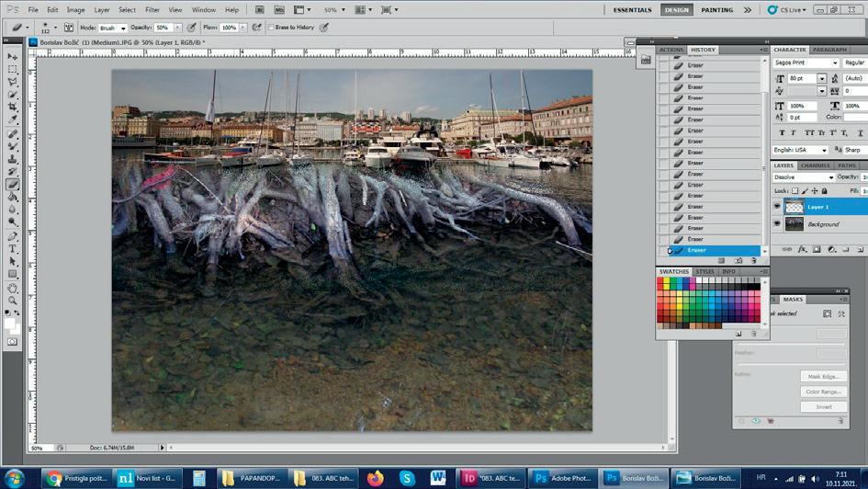
Task: Select the Healing Brush tool
Action: coord(12,134)
